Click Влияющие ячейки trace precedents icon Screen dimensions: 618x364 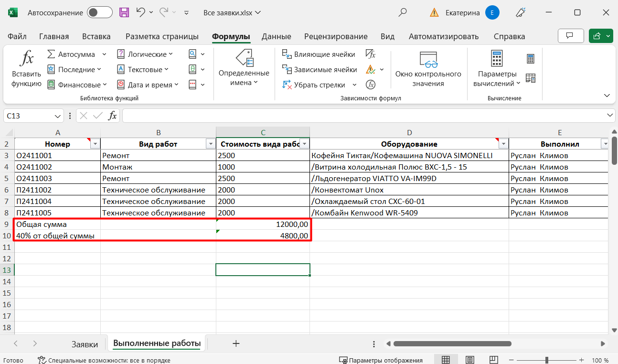coord(287,54)
